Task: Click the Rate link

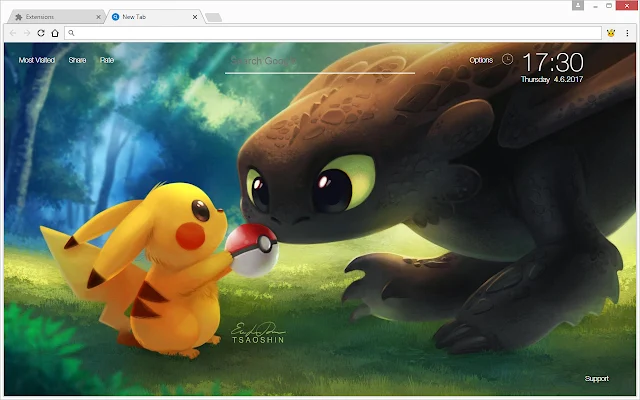Action: (107, 60)
